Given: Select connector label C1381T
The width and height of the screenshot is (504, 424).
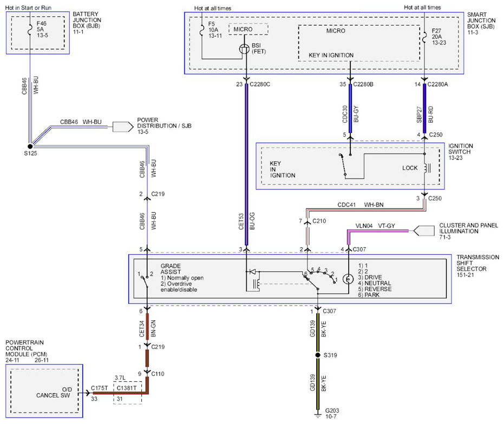Looking at the screenshot, I should tap(127, 388).
